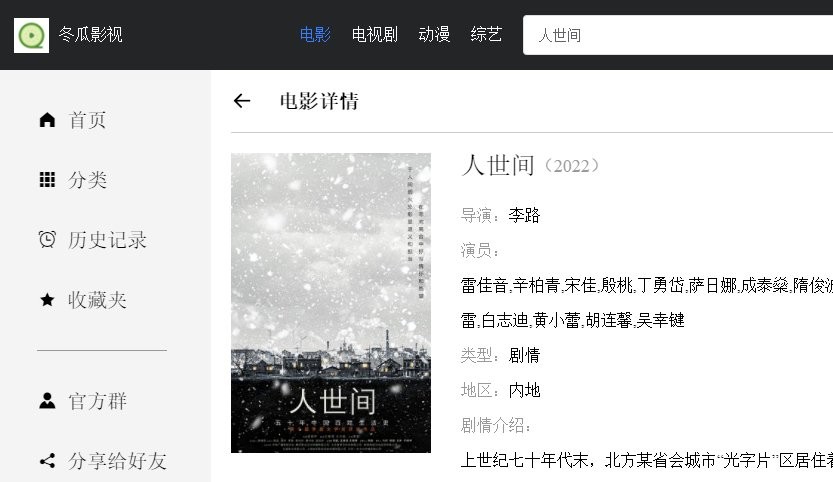Viewport: 833px width, 482px height.
Task: Open the 综艺 category tab
Action: 486,35
